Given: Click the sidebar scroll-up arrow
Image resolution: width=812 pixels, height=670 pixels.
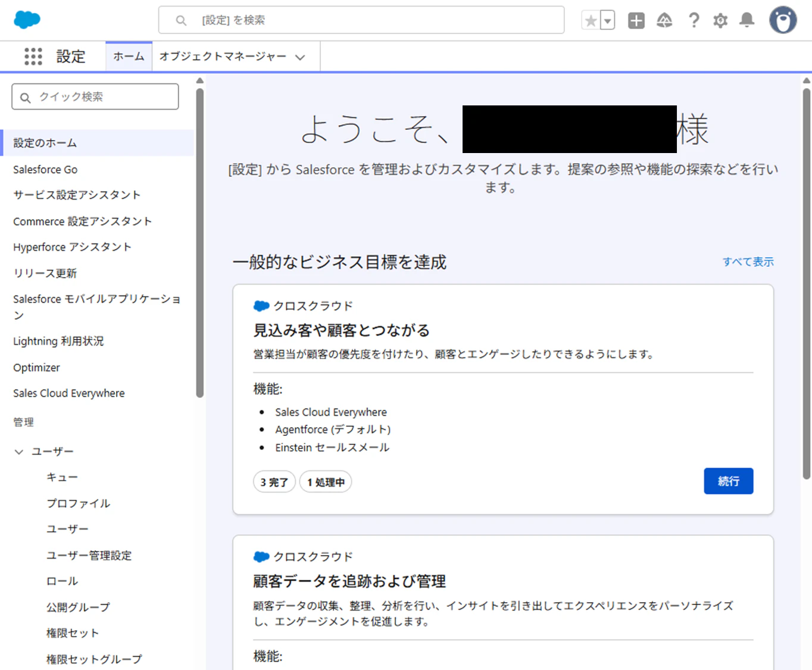Looking at the screenshot, I should [x=200, y=80].
